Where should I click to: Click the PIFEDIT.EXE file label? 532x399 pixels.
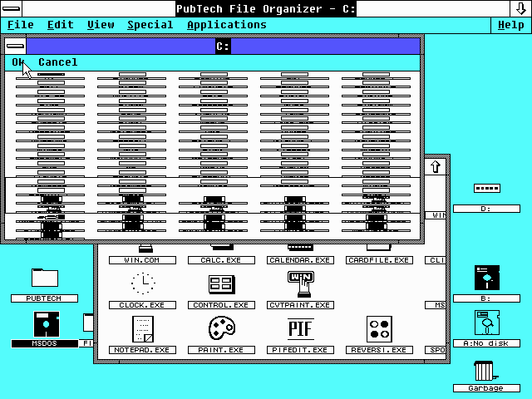pyautogui.click(x=300, y=350)
